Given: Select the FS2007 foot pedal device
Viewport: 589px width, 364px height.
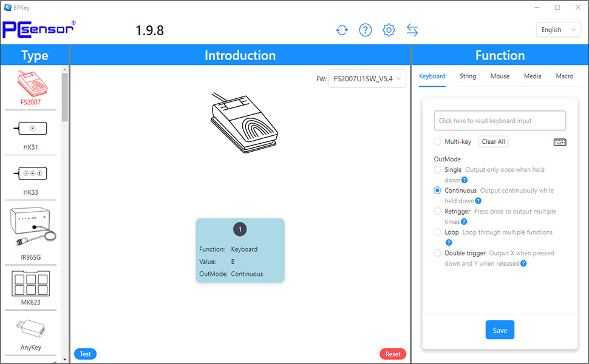Looking at the screenshot, I should point(30,87).
